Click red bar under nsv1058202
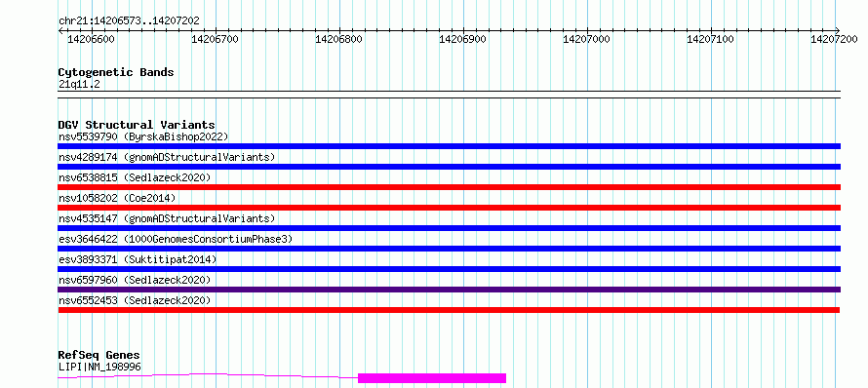 coord(450,208)
